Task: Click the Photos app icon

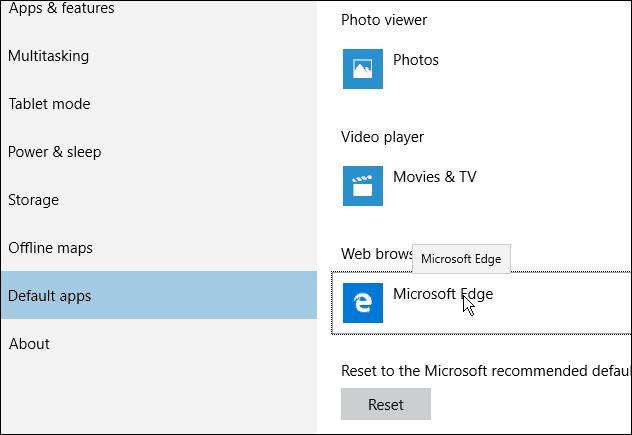Action: [x=363, y=69]
